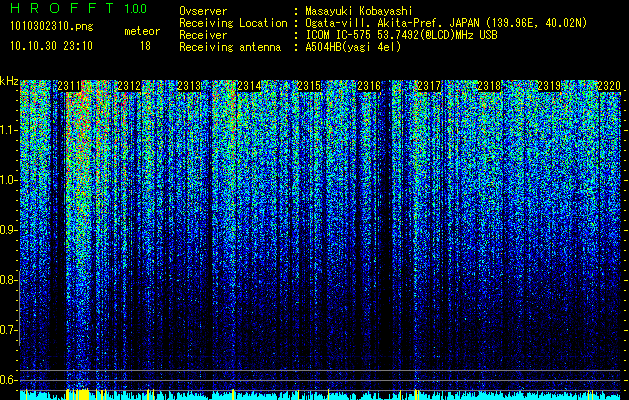The image size is (629, 400).
Task: Click the 2318 time marker
Action: [489, 86]
